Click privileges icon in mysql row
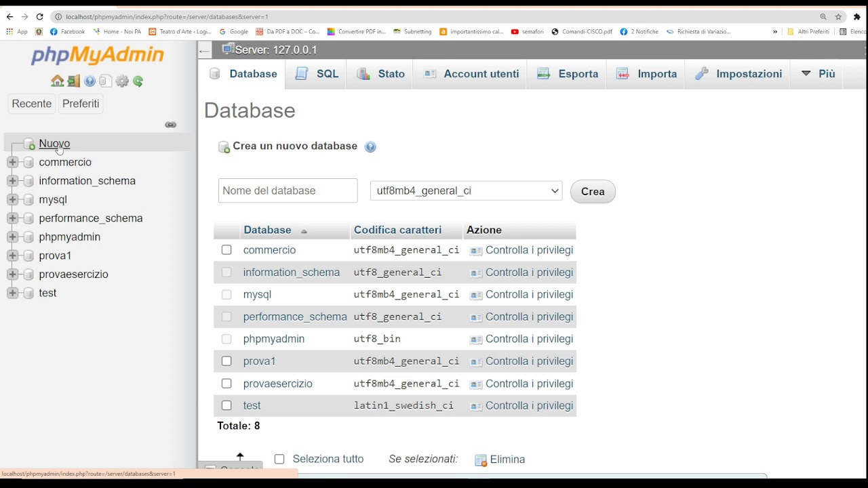The width and height of the screenshot is (868, 488). (x=476, y=295)
